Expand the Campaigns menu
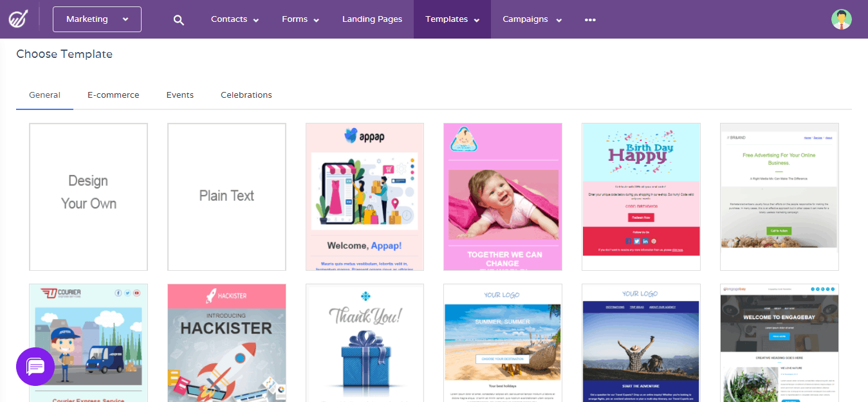Viewport: 868px width, 402px height. [x=532, y=19]
